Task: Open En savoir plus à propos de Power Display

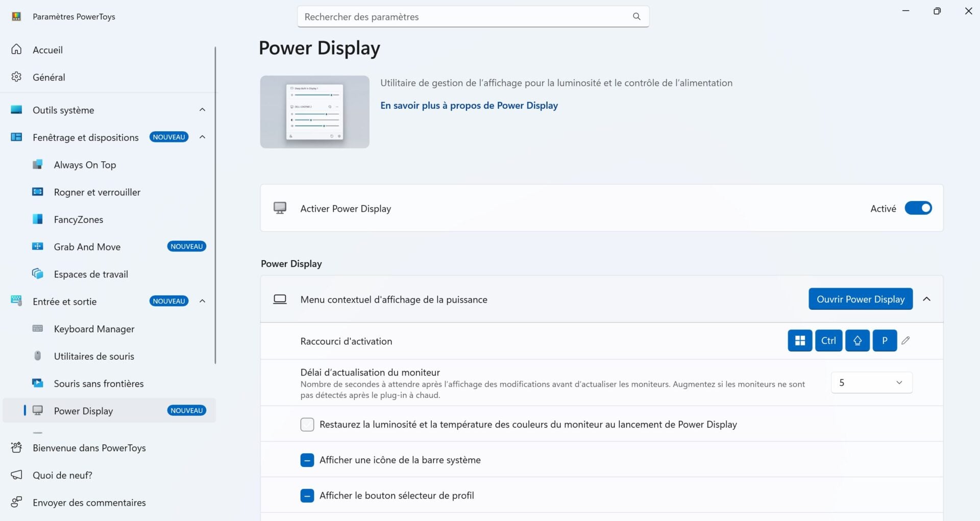Action: [x=469, y=106]
